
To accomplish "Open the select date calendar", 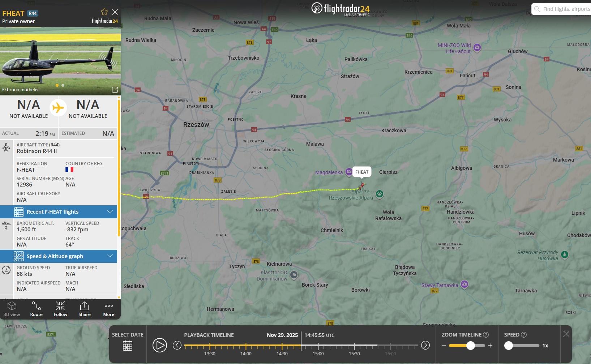I will pos(128,346).
